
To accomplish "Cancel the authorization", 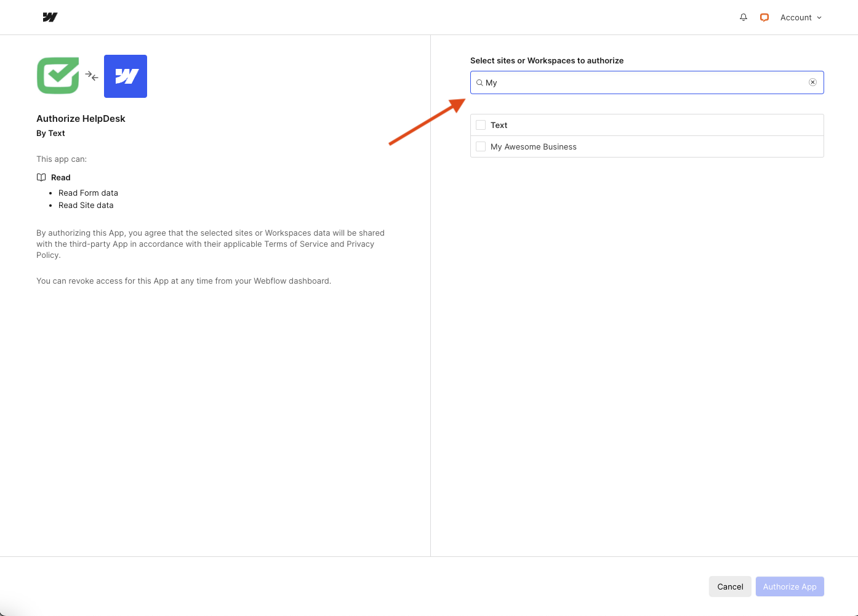I will (x=730, y=586).
